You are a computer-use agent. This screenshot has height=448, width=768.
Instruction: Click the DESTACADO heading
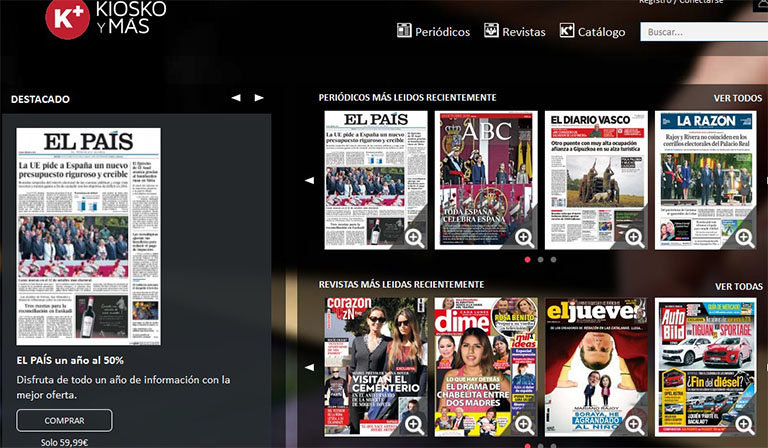[x=40, y=99]
